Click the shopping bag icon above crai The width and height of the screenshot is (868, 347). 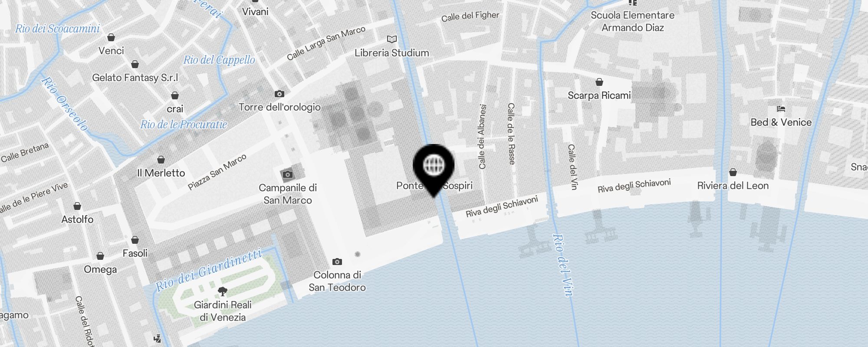[x=175, y=95]
